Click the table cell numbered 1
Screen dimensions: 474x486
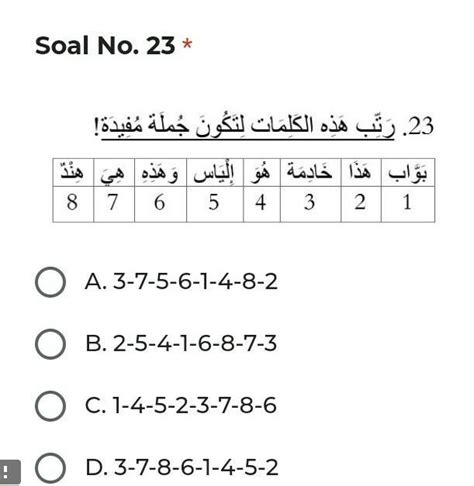[x=408, y=204]
